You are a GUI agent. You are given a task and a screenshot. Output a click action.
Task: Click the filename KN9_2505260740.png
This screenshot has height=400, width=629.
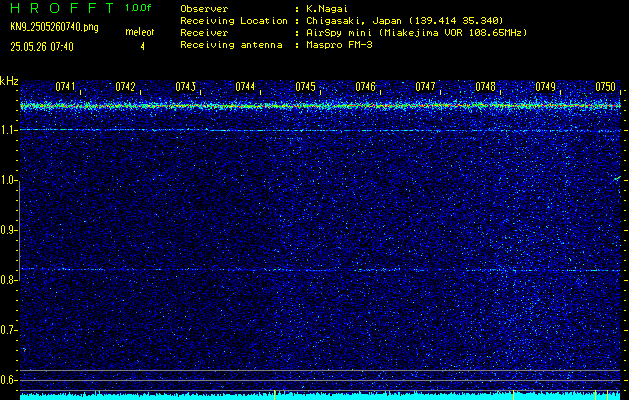point(54,27)
